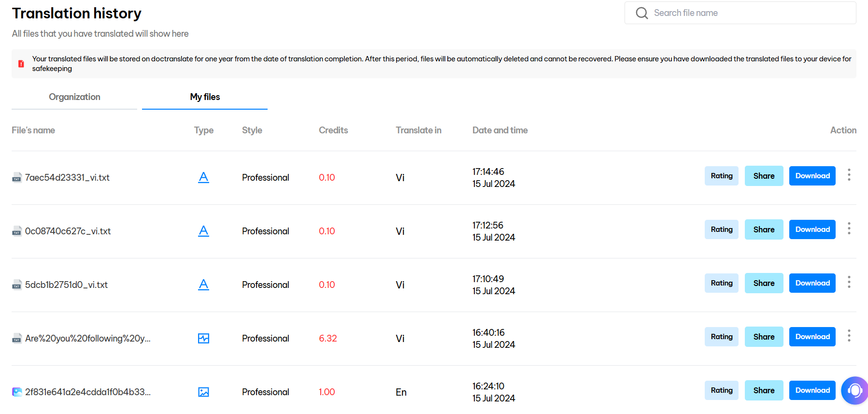Select the My files tab
Screen dimensions: 868x414
(205, 97)
